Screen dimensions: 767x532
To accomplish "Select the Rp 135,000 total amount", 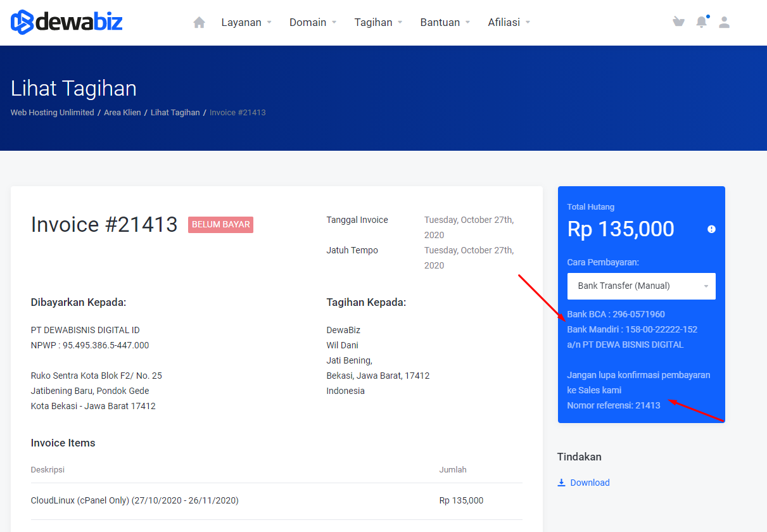I will [x=621, y=229].
